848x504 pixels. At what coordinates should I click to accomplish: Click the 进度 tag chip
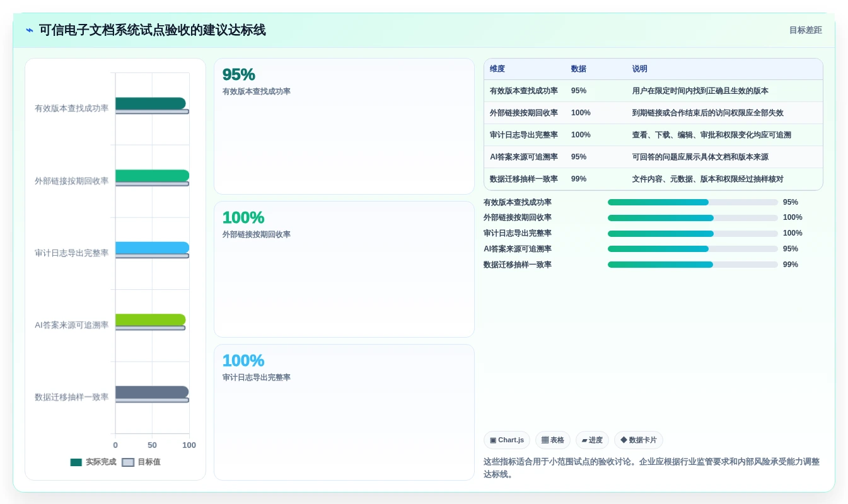[x=592, y=440]
